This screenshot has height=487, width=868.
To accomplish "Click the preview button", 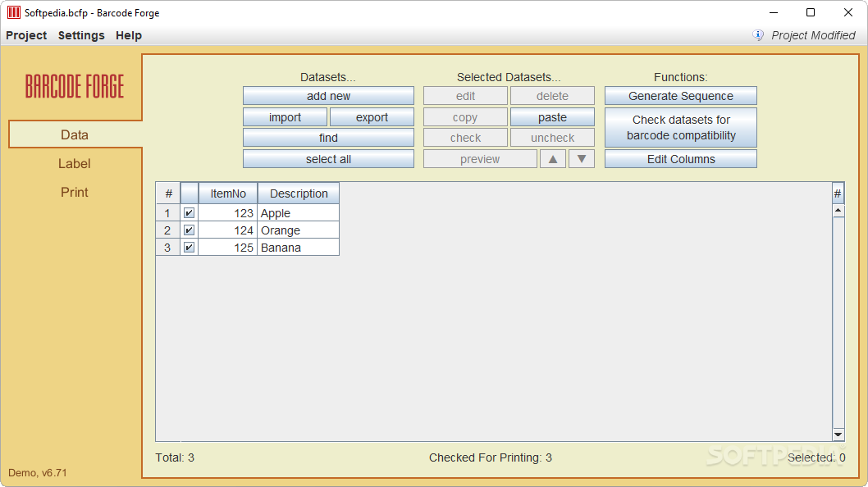I will 480,159.
